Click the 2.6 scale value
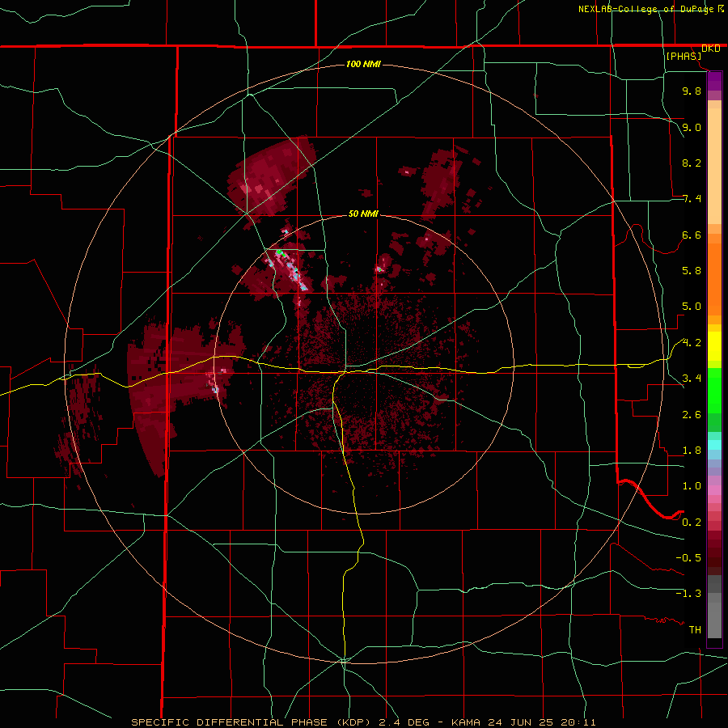This screenshot has width=728, height=728. pos(692,415)
